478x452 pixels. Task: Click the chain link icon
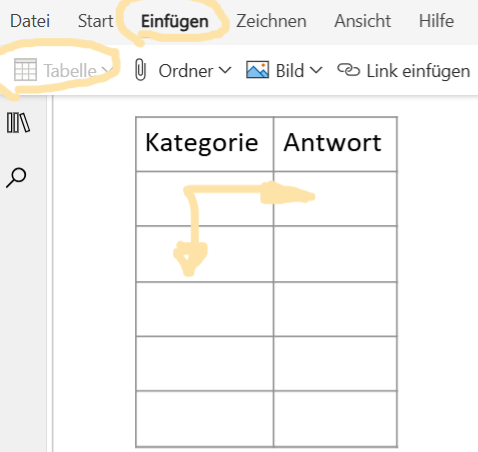349,70
